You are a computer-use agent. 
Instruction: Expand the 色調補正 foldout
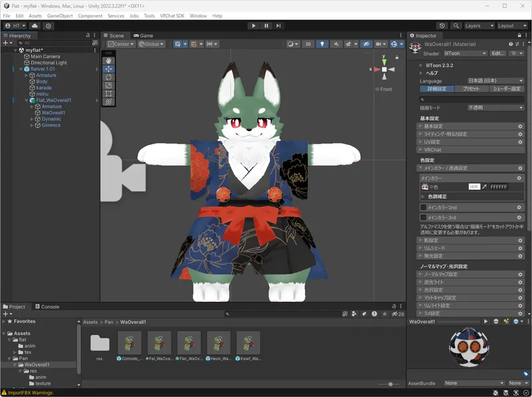click(423, 196)
